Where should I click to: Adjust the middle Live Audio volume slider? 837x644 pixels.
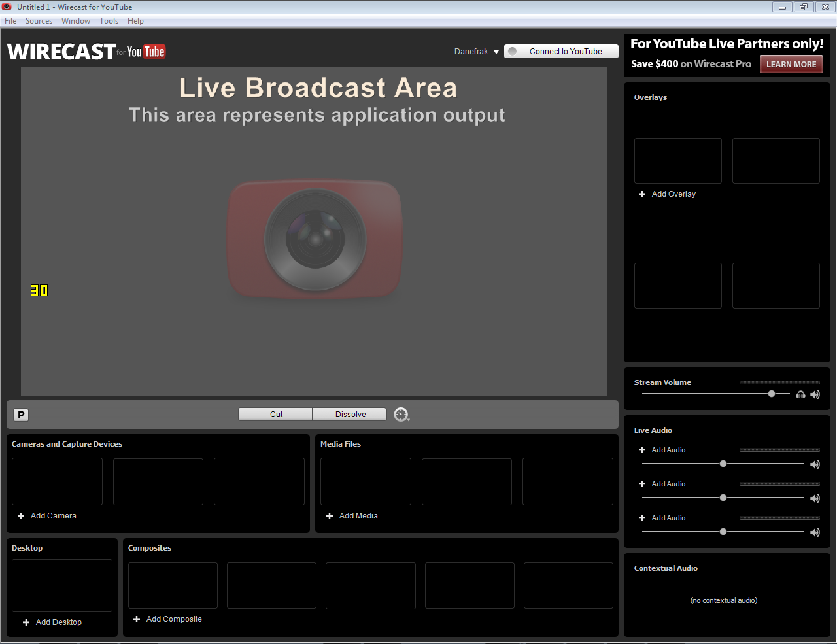point(723,498)
